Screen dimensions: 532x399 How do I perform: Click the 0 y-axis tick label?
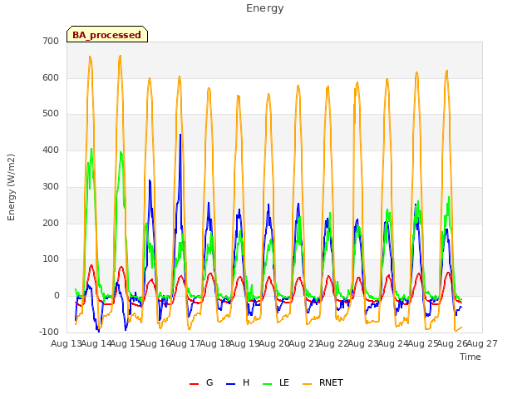tap(57, 296)
